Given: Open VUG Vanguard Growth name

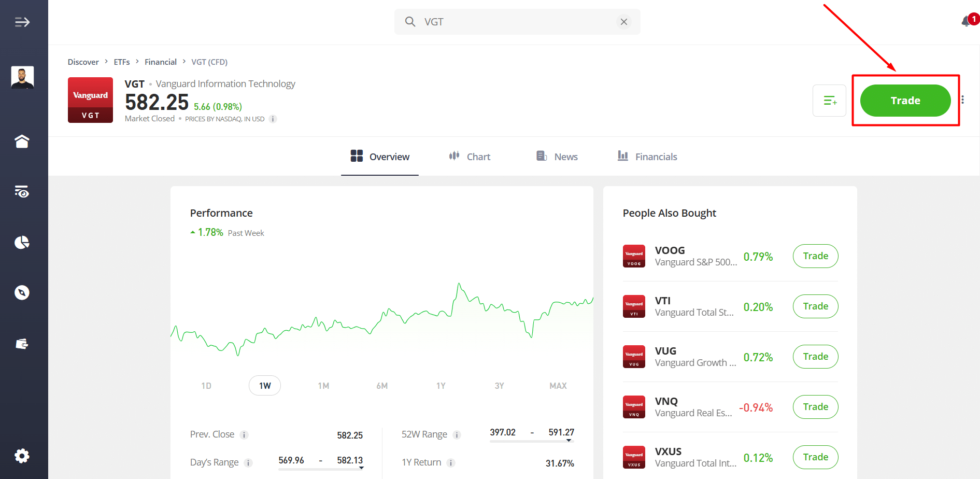Looking at the screenshot, I should [x=695, y=363].
